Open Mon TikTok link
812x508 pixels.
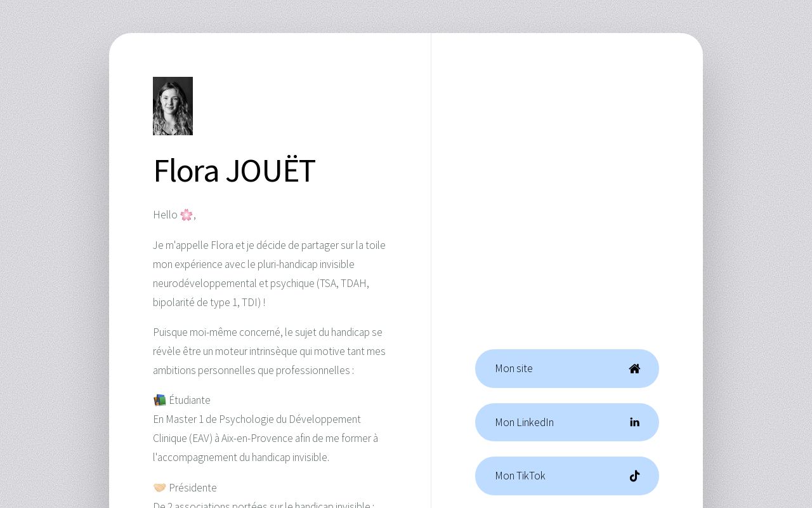click(566, 476)
